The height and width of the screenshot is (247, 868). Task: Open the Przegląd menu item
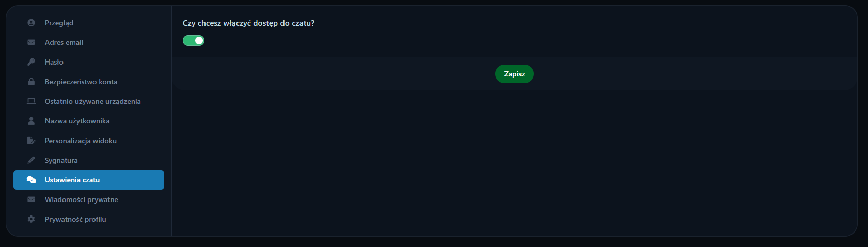pyautogui.click(x=59, y=23)
